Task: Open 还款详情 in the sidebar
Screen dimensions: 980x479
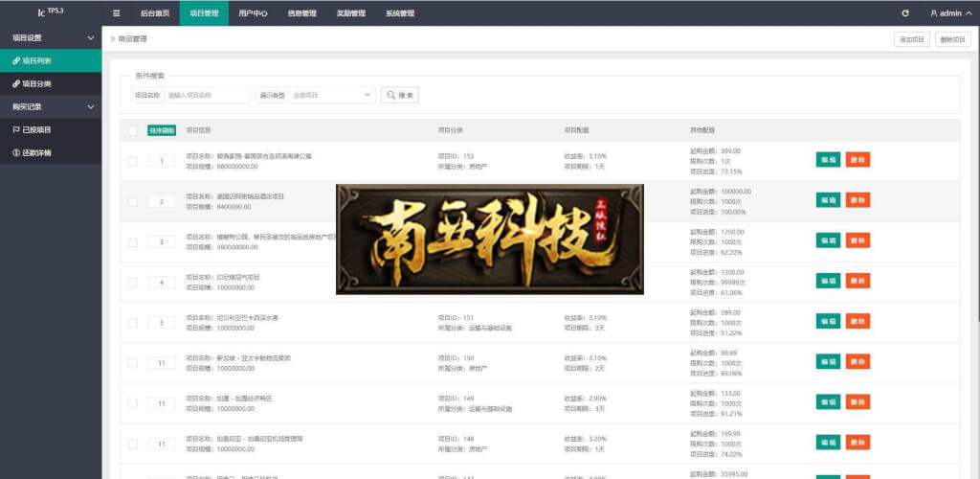Action: pos(51,153)
